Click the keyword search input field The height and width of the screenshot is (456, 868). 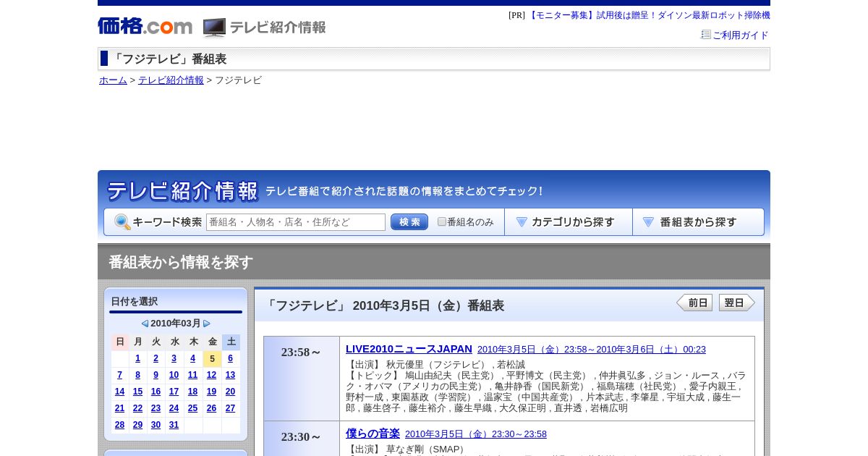tap(296, 222)
